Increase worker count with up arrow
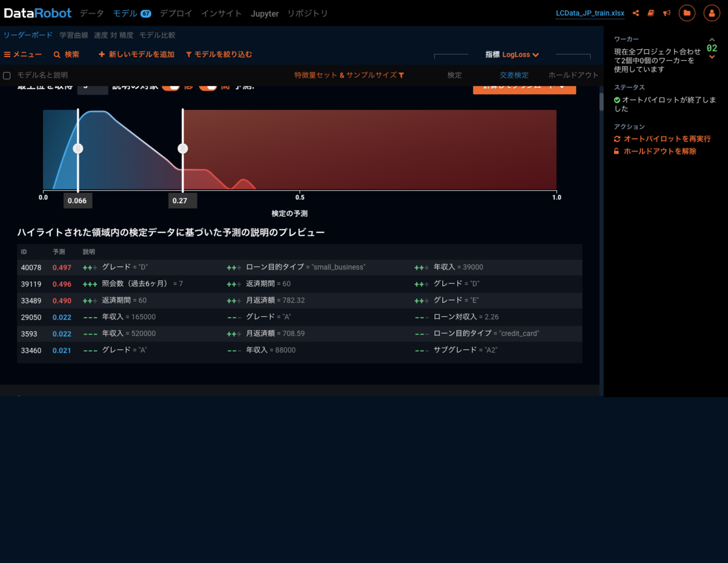Viewport: 728px width, 563px height. tap(712, 40)
